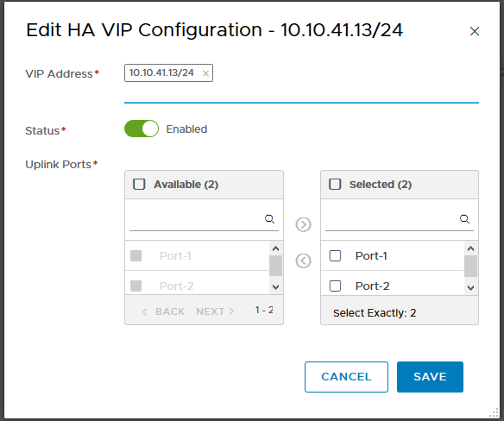Close the Edit HA VIP Configuration dialog
The width and height of the screenshot is (504, 421).
[475, 31]
